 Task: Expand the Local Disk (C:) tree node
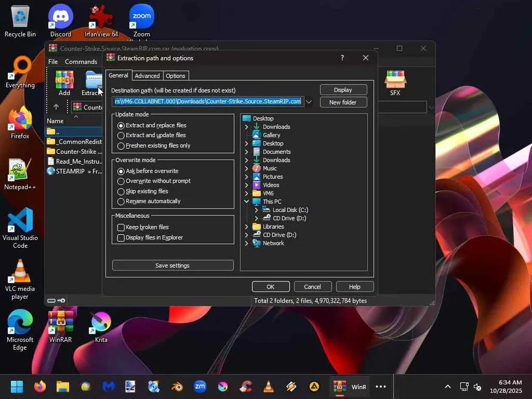[x=256, y=210]
